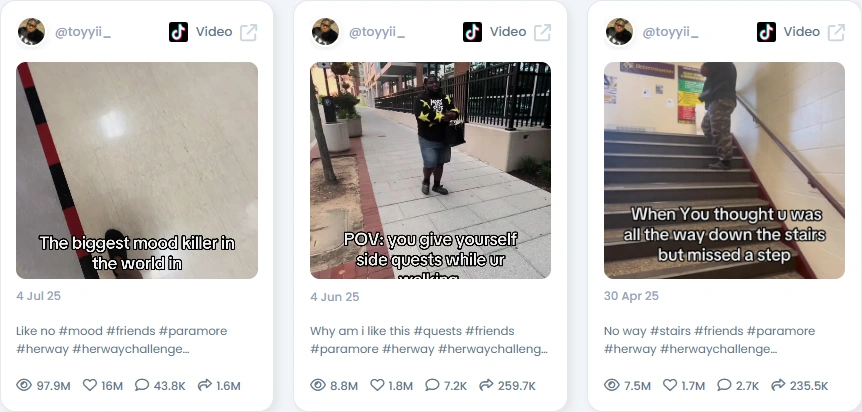Open external link on 4 Jun 25 card
This screenshot has width=862, height=412.
(543, 32)
